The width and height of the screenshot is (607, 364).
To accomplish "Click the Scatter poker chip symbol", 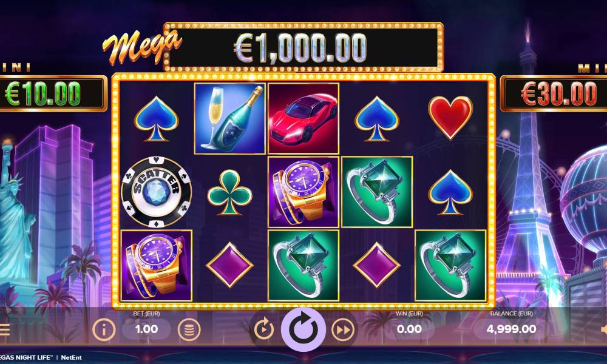I will click(x=156, y=192).
